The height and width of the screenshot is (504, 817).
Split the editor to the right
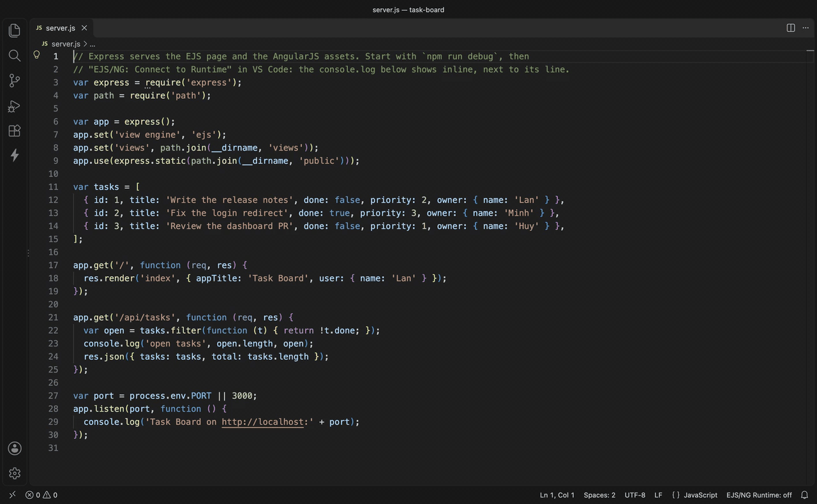pos(791,27)
